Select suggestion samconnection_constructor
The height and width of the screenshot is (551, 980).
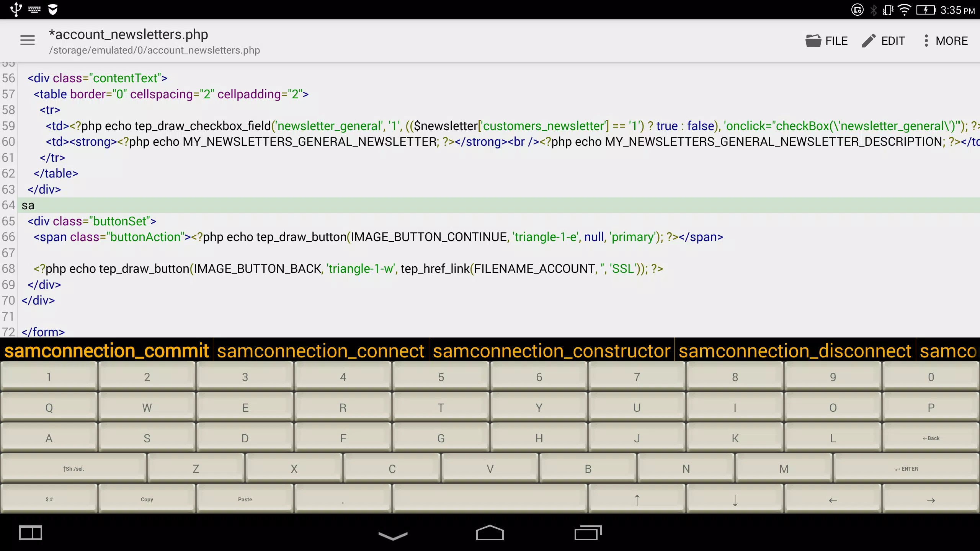552,350
